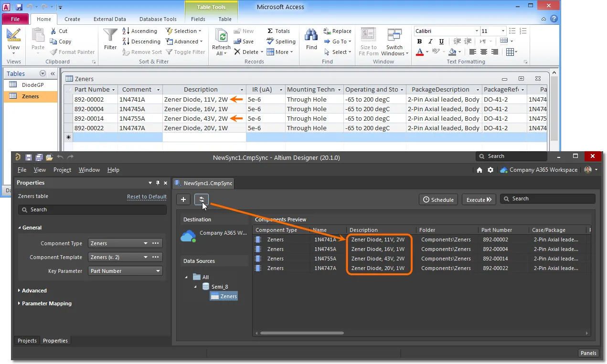Image resolution: width=607 pixels, height=364 pixels.
Task: Open the font name Calibri dropdown
Action: (x=477, y=31)
